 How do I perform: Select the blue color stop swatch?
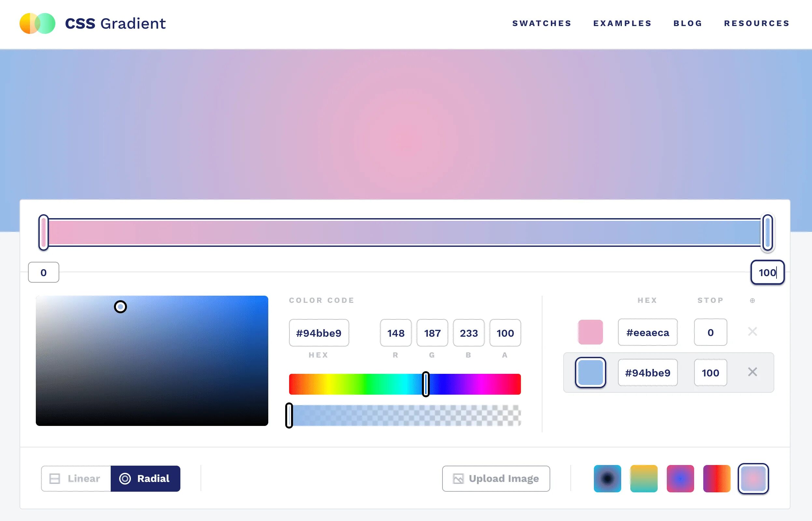pos(590,373)
